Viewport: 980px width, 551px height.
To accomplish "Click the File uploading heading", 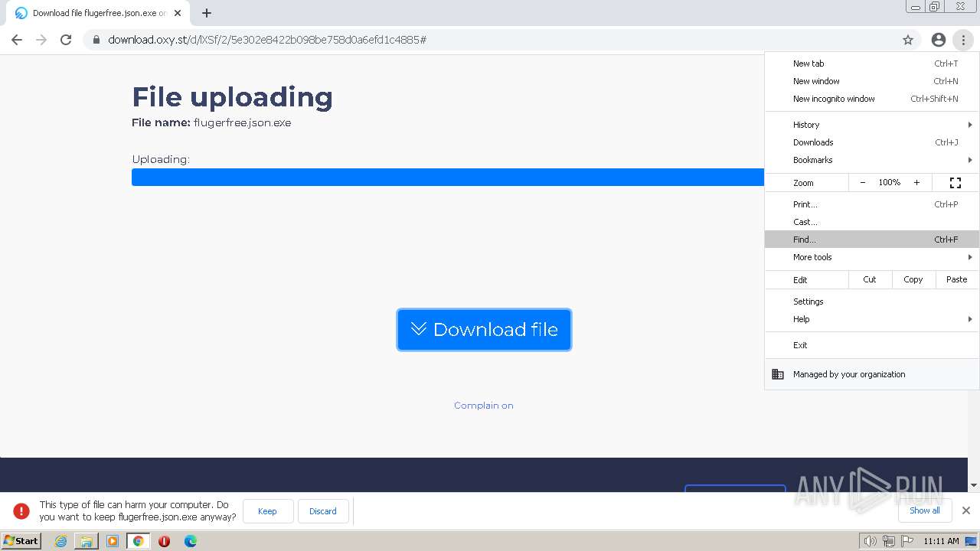I will [x=232, y=97].
